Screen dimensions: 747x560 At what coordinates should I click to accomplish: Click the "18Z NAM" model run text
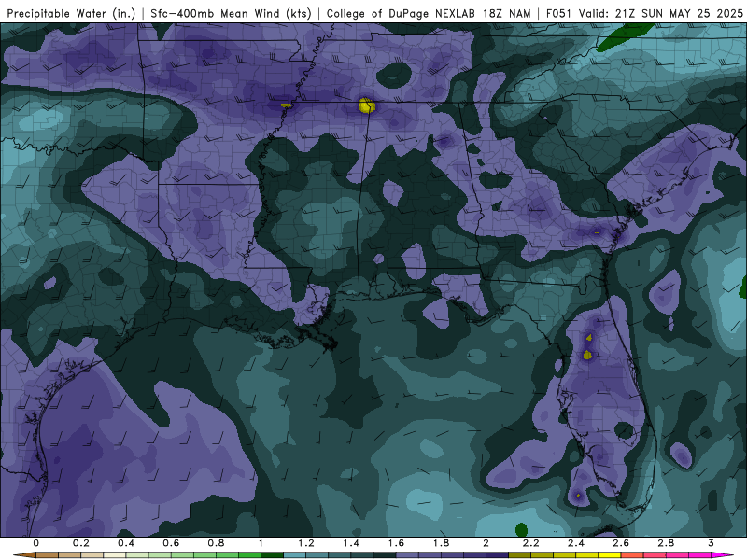507,14
